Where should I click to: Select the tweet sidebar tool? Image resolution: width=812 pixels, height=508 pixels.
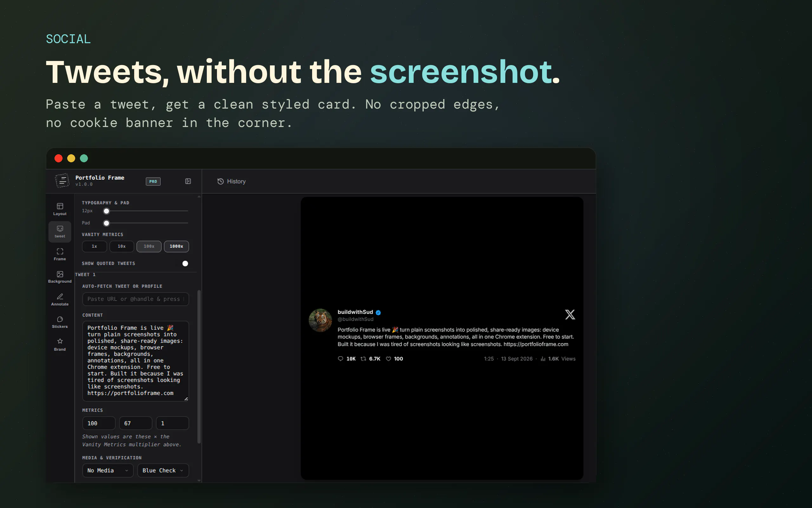click(60, 231)
